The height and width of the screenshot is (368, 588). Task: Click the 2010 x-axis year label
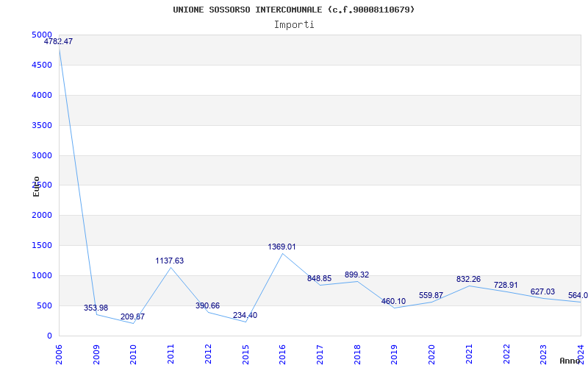133,355
